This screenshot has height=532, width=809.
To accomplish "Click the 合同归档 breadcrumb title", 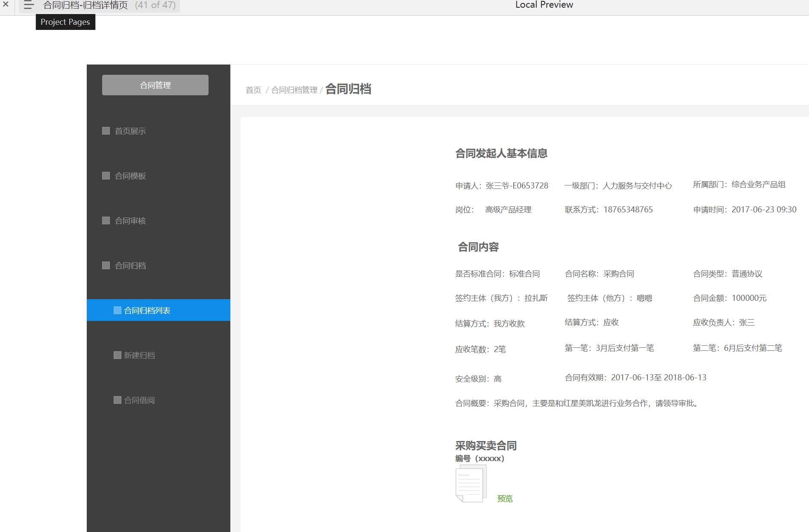I will pos(348,89).
